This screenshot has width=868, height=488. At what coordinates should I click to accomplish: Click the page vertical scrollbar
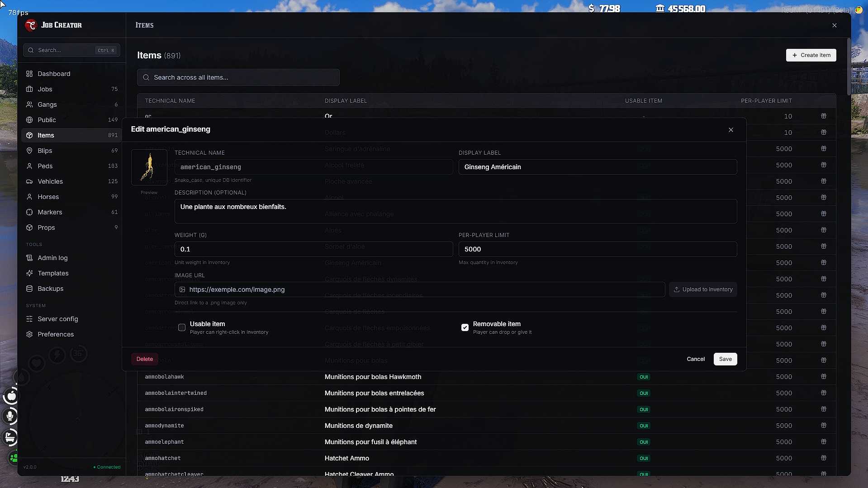click(x=849, y=67)
